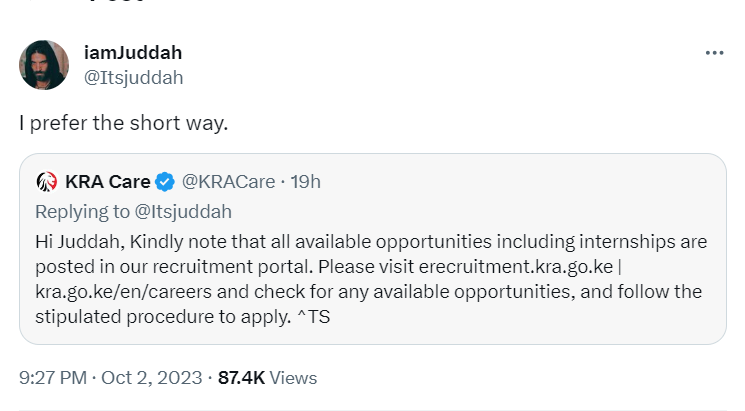Click the KRA Care logo avatar

pyautogui.click(x=46, y=182)
